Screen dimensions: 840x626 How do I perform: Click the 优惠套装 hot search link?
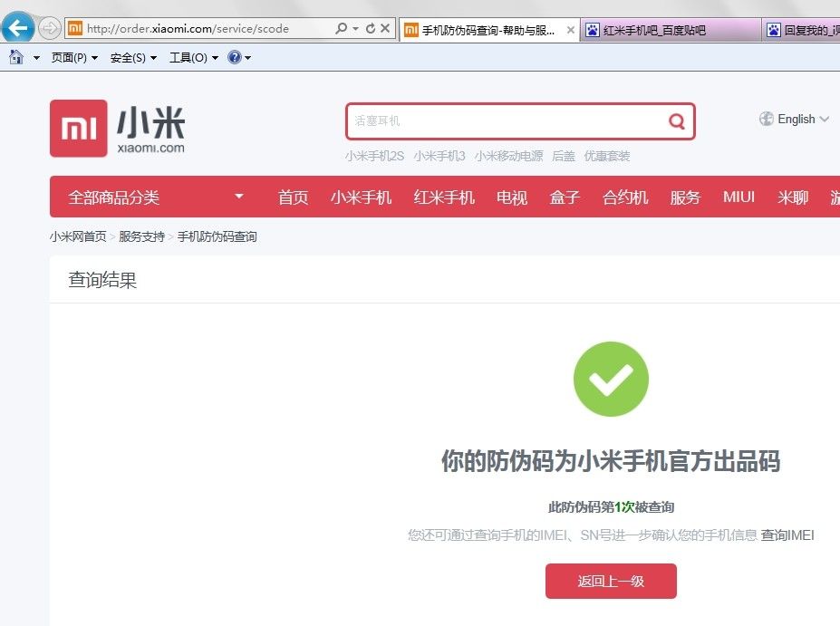[x=607, y=156]
